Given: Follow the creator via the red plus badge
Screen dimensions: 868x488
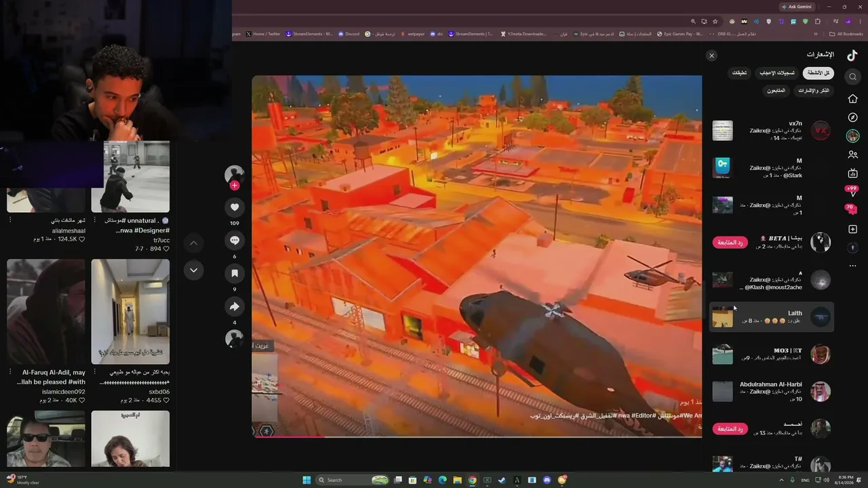Looking at the screenshot, I should point(235,186).
